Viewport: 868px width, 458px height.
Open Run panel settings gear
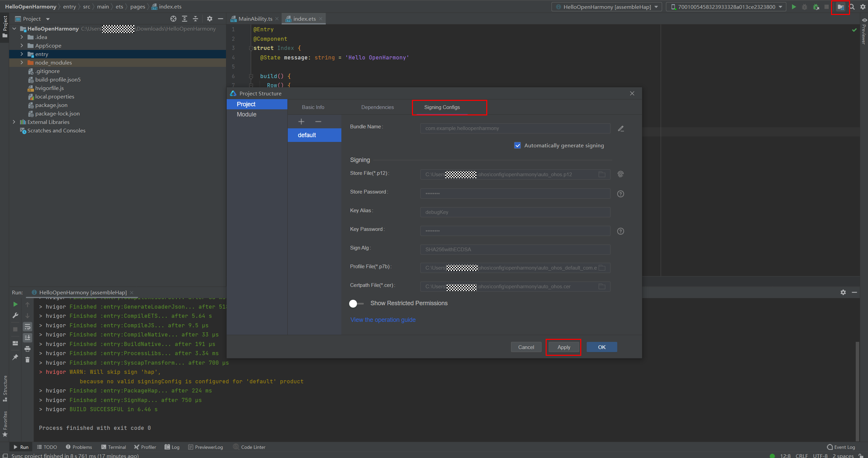[x=843, y=292]
